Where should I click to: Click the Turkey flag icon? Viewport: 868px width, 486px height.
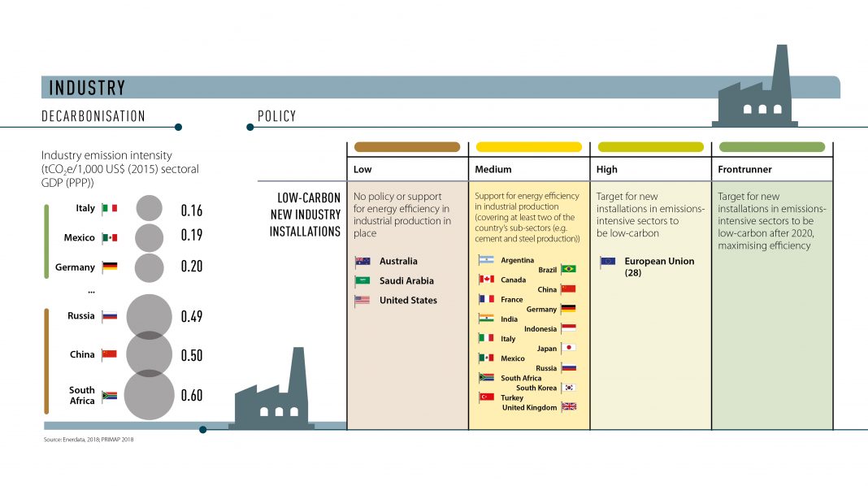pyautogui.click(x=487, y=397)
